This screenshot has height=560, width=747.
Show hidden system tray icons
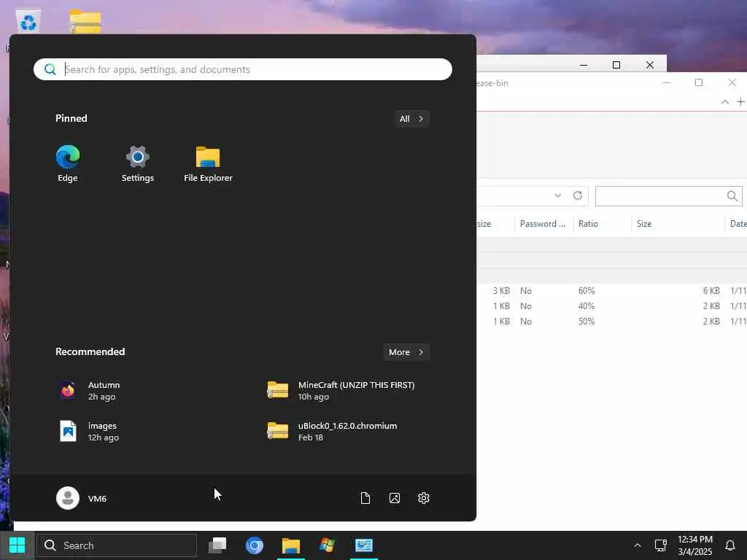coord(638,545)
